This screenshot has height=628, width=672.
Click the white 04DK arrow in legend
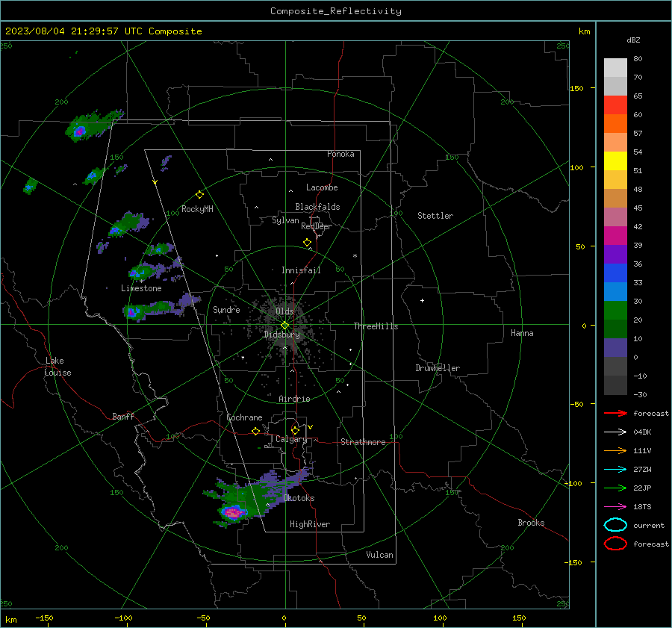[615, 432]
